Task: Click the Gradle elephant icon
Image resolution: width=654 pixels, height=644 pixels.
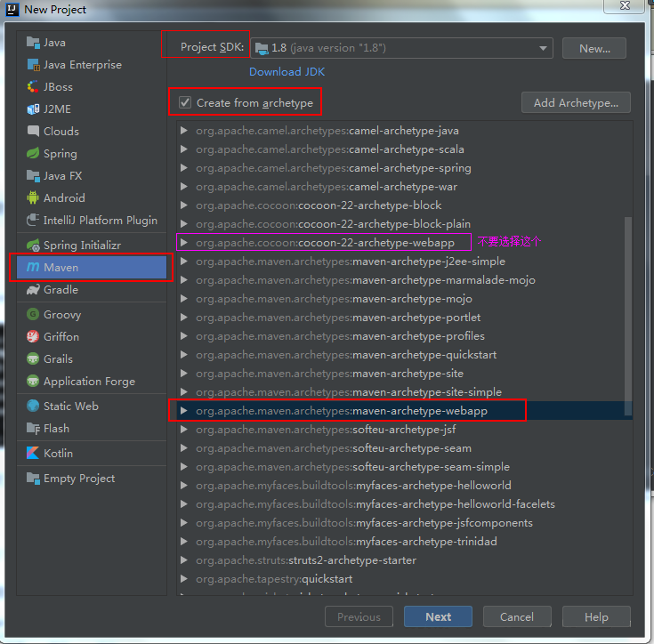Action: 33,289
